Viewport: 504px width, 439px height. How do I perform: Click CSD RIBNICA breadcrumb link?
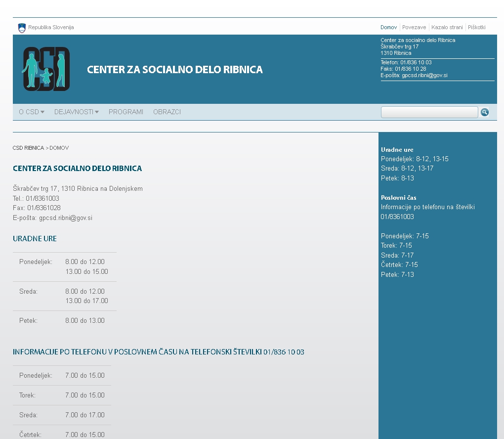(x=28, y=148)
